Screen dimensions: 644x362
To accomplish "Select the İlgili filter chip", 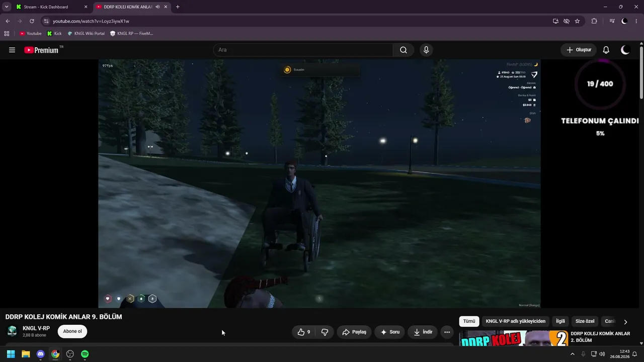I will [560, 321].
